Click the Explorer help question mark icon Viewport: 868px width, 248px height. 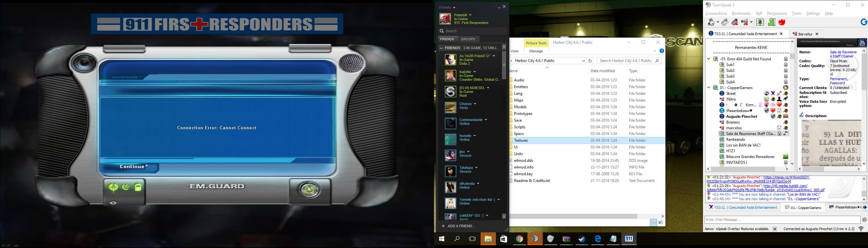(662, 51)
